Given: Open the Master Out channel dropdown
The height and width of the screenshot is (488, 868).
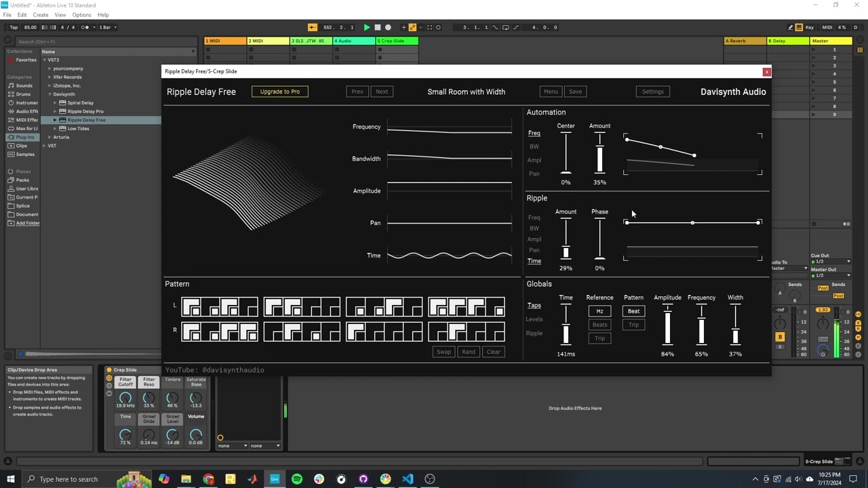Looking at the screenshot, I should 831,276.
